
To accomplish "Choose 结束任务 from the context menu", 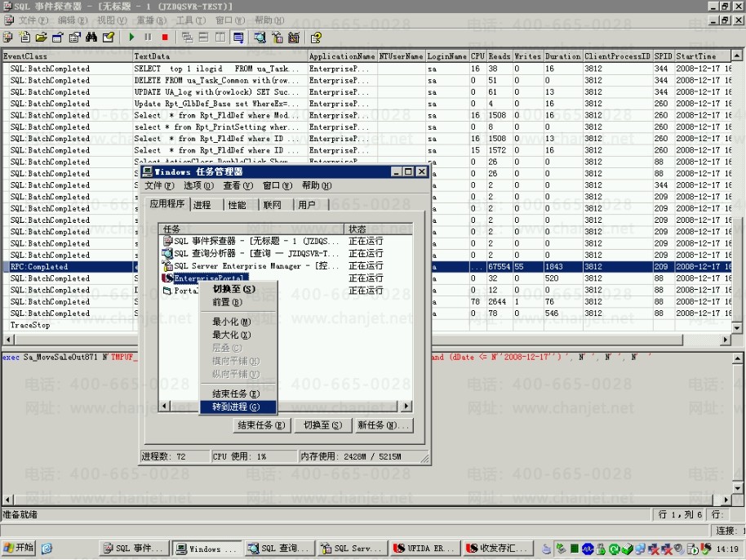I will click(235, 393).
